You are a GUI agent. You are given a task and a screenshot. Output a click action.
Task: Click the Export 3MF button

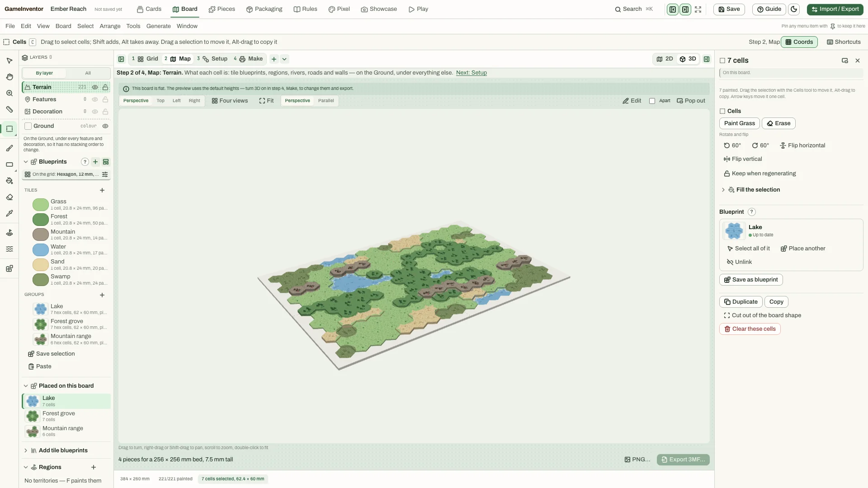click(683, 460)
